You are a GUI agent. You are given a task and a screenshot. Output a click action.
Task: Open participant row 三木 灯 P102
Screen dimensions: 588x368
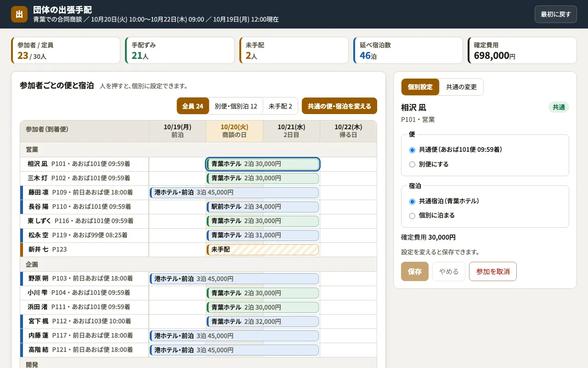point(85,178)
